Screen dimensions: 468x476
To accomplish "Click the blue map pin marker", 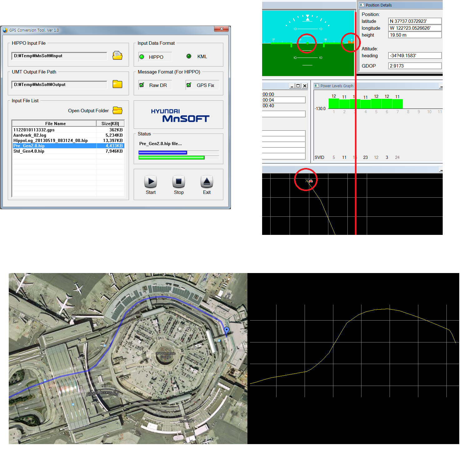I will coord(227,330).
